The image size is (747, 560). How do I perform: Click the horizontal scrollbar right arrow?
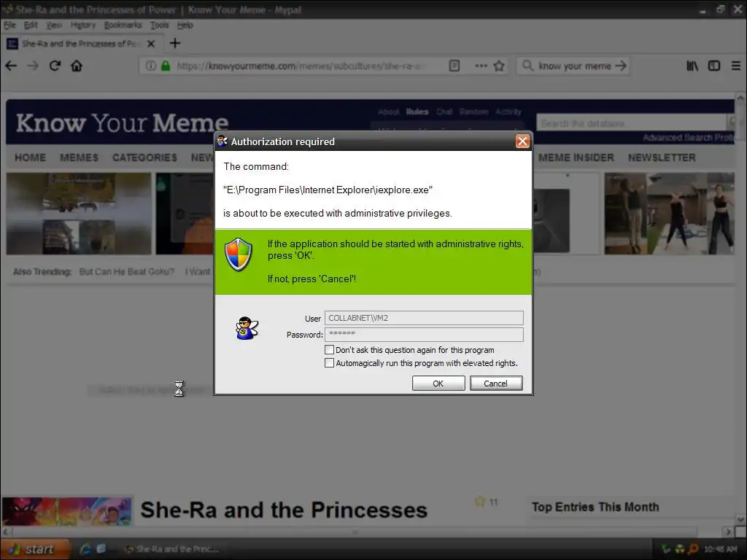coord(728,532)
